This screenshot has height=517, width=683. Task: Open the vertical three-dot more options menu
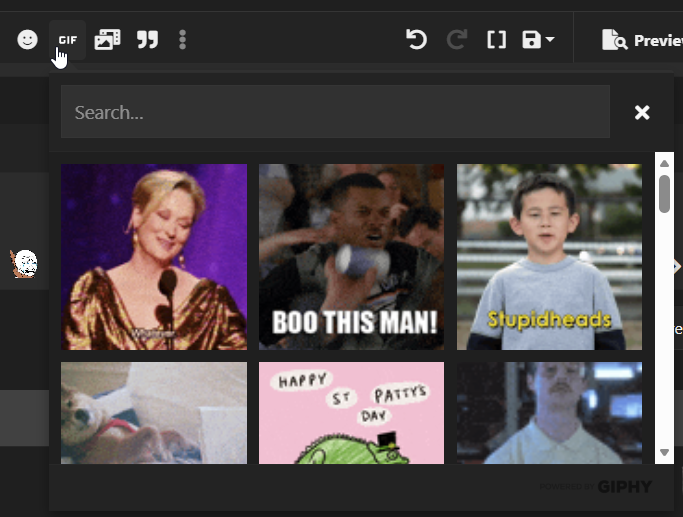[183, 40]
